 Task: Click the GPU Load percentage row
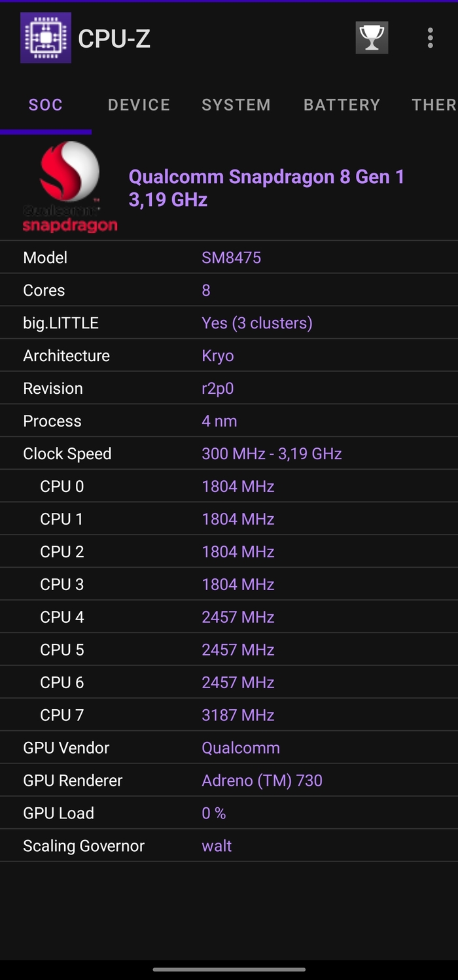[229, 814]
